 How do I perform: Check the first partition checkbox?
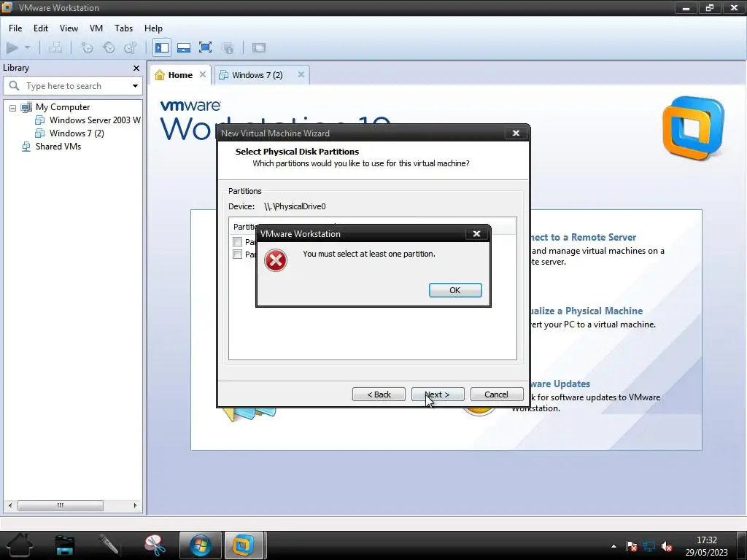237,241
